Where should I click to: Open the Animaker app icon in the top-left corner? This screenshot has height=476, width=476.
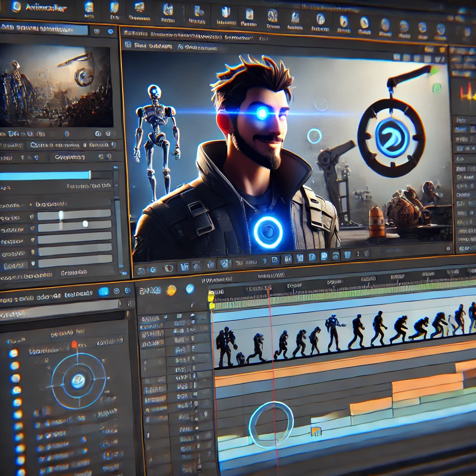click(x=16, y=7)
